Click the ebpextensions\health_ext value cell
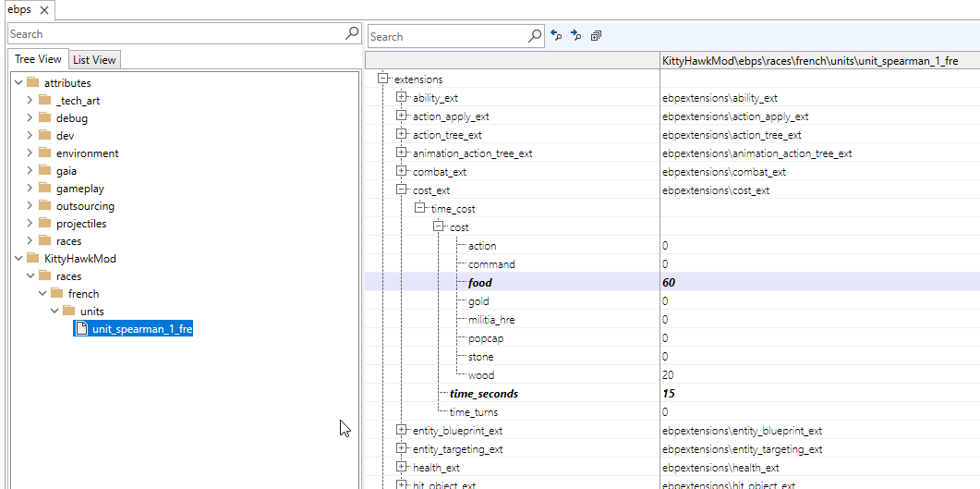 click(720, 468)
